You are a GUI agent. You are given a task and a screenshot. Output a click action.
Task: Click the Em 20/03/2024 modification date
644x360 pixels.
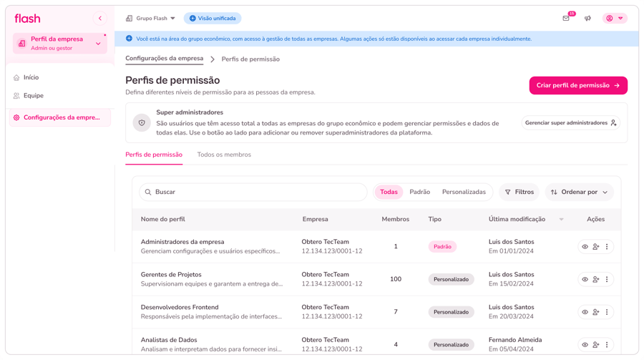pos(511,316)
